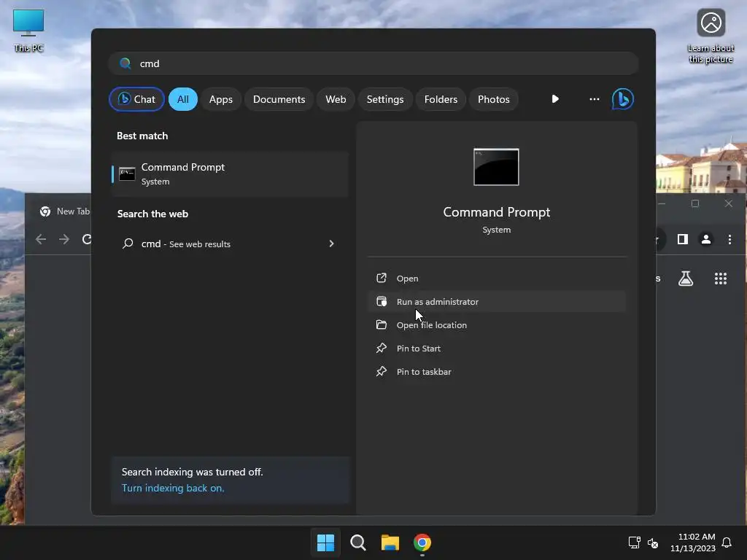
Task: Click Chrome forward arrow button
Action: 64,239
